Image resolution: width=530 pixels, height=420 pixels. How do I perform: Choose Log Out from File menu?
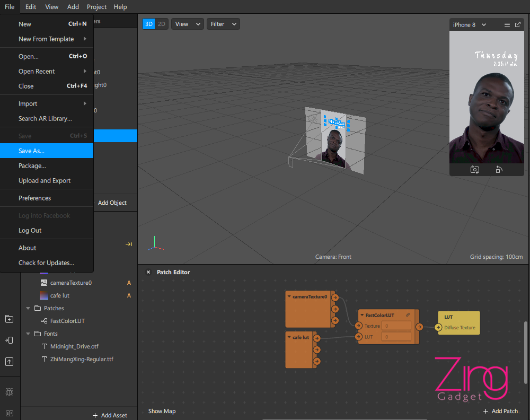point(47,230)
